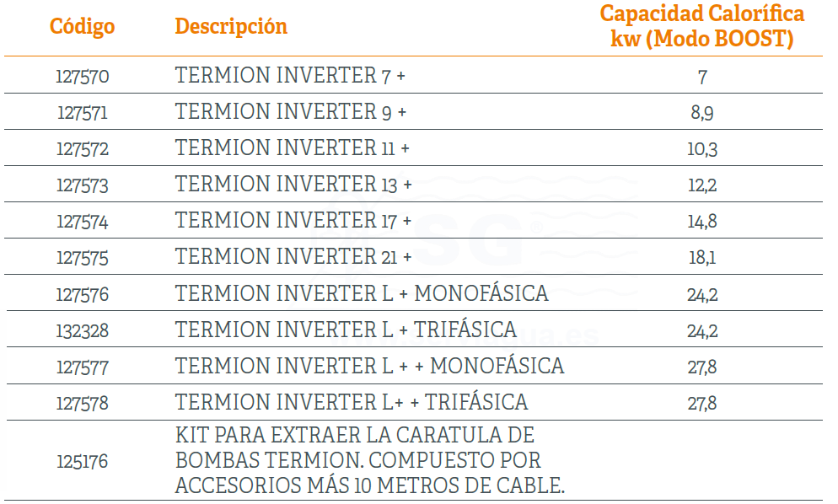Click product code 125176
The height and width of the screenshot is (504, 838).
[x=83, y=462]
